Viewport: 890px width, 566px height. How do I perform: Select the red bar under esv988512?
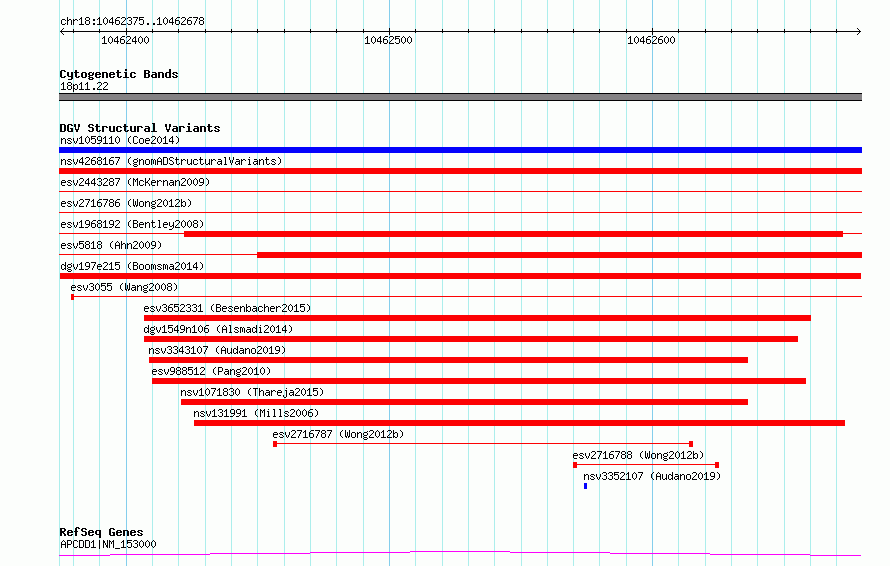(479, 381)
